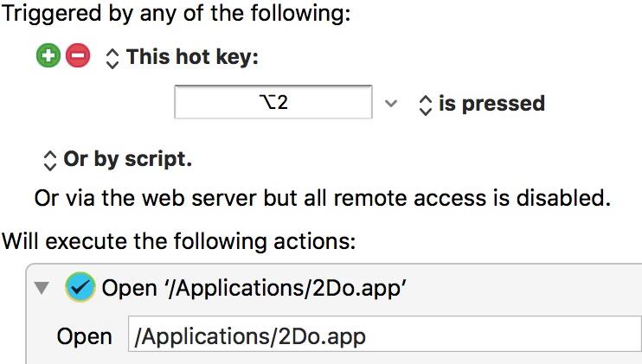The image size is (642, 364).
Task: Click the hot key field showing ⌥2
Action: click(273, 102)
